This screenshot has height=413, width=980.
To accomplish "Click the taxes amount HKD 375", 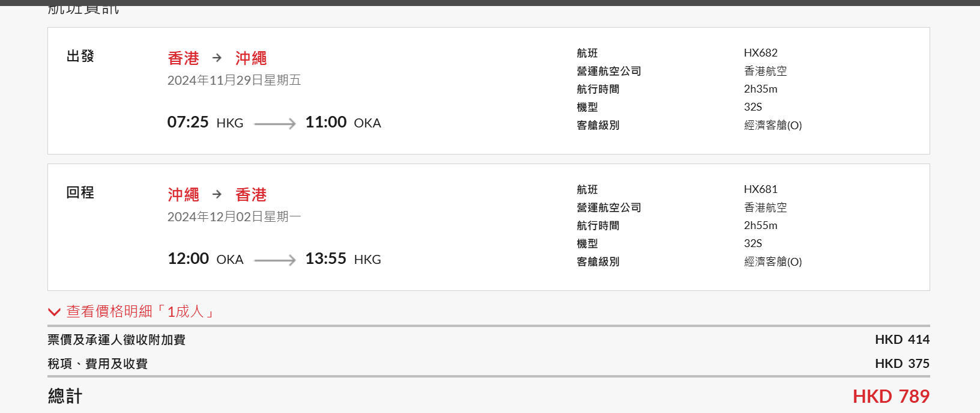I will (x=902, y=364).
